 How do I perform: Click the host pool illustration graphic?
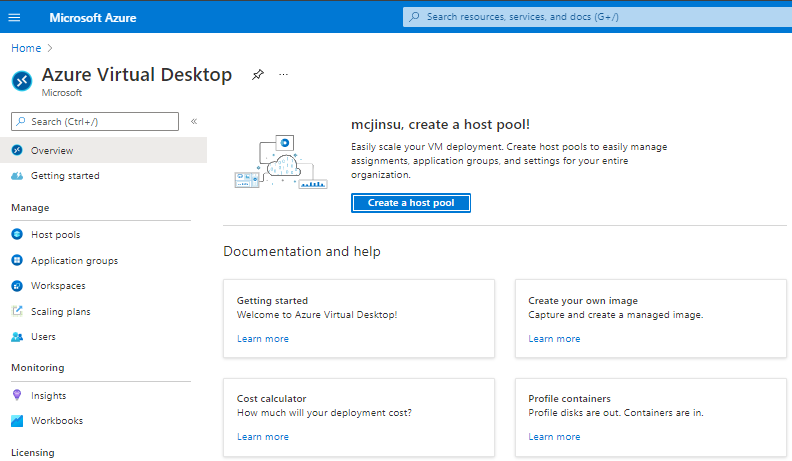click(x=281, y=162)
